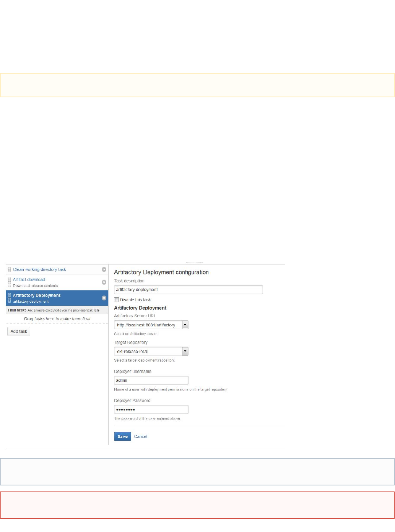Click the 'Artifactory Deployment configuration' heading

coord(161,272)
